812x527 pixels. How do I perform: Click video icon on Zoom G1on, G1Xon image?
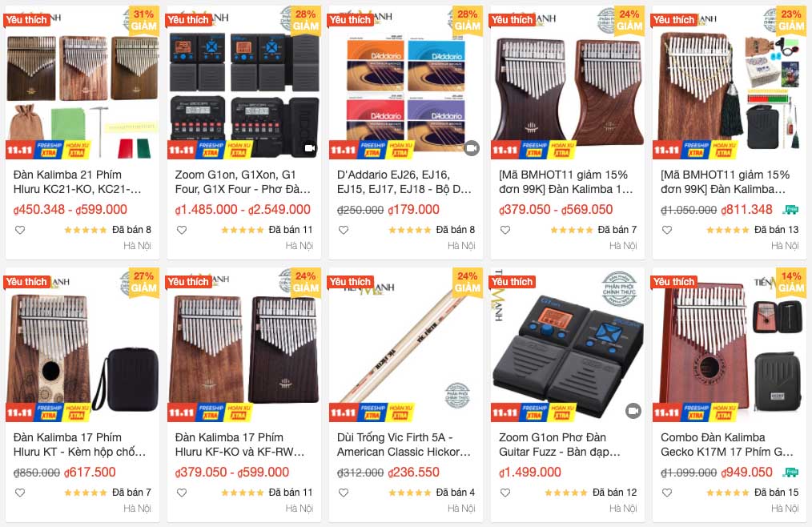pyautogui.click(x=310, y=148)
